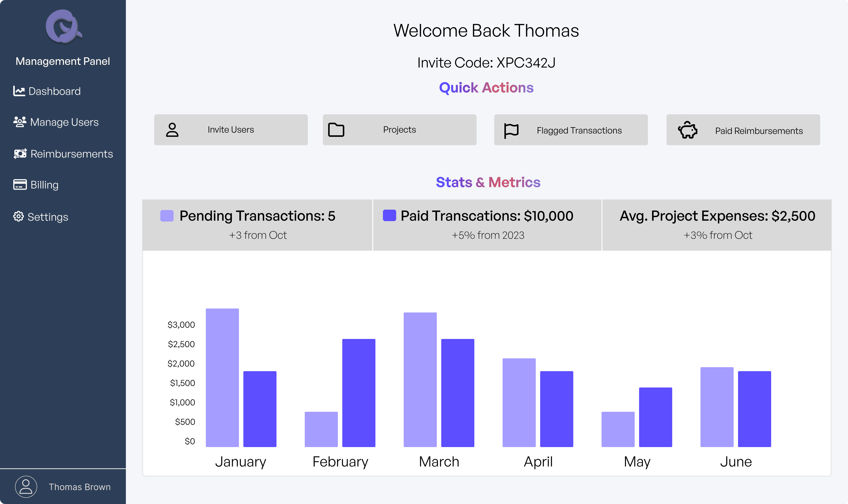Click the January pending light purple bar
Screen dimensions: 848x504
click(222, 378)
